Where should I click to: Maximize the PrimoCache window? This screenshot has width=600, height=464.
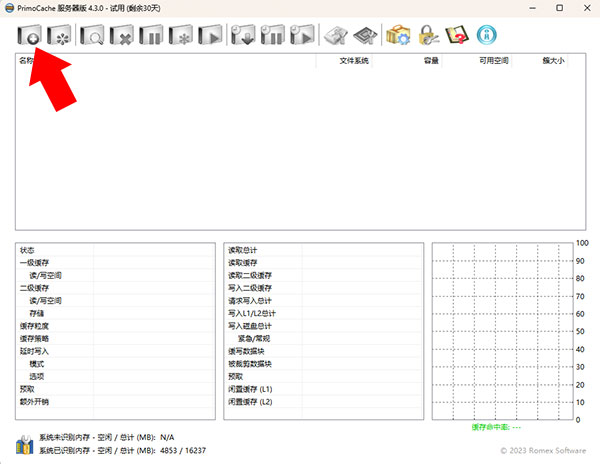(x=559, y=8)
